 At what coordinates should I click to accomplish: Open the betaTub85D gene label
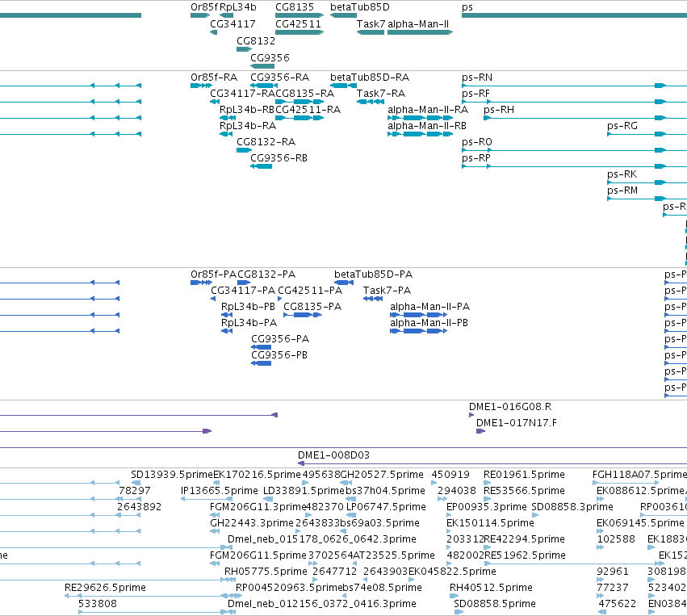coord(360,7)
